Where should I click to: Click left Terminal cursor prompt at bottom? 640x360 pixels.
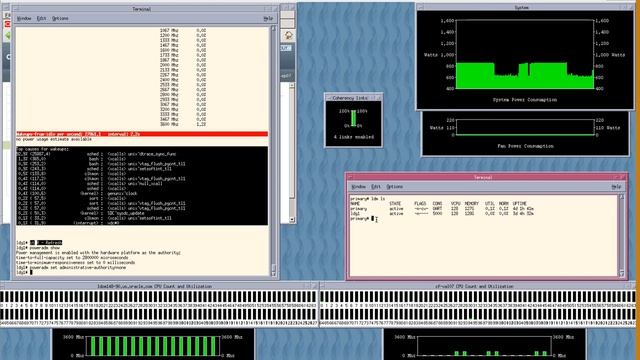pyautogui.click(x=24, y=272)
